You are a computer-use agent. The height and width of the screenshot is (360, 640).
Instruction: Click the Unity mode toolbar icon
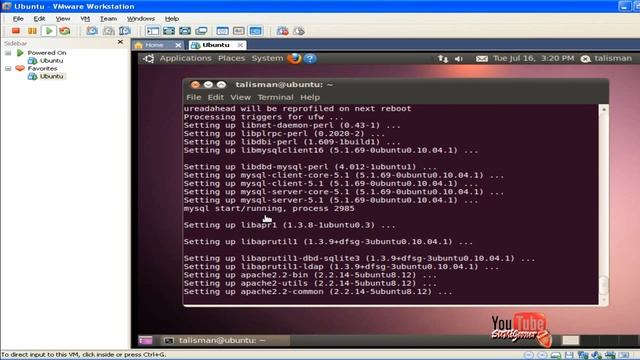[201, 31]
